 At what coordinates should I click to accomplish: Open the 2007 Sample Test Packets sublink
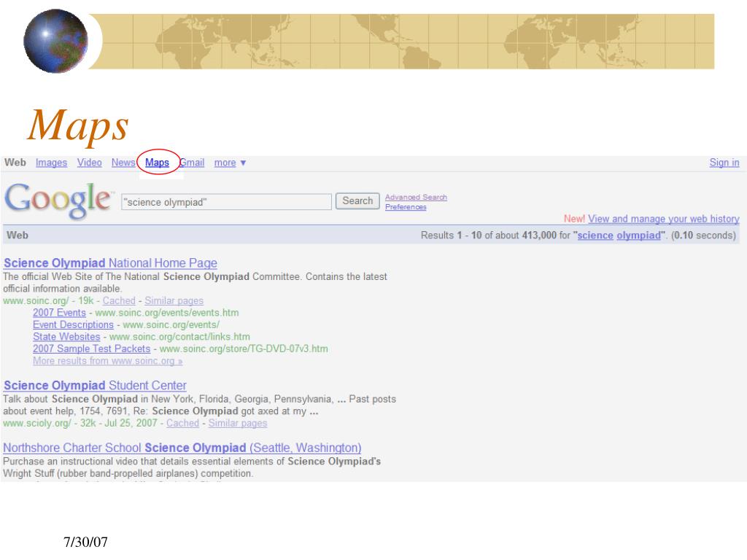[x=91, y=349]
